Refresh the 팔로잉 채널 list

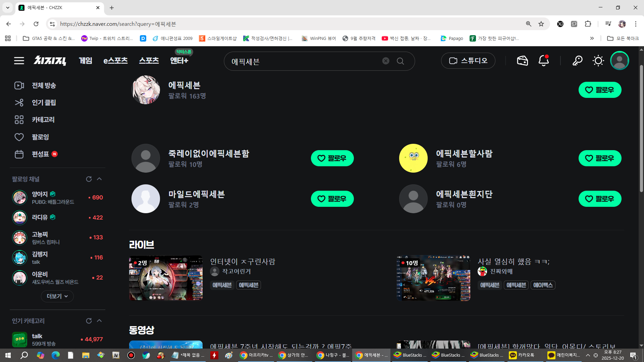pyautogui.click(x=89, y=179)
